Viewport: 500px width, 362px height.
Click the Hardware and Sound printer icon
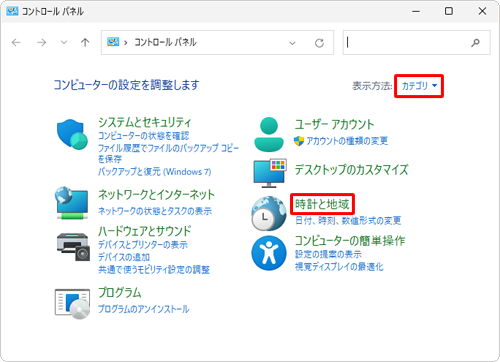[x=73, y=247]
